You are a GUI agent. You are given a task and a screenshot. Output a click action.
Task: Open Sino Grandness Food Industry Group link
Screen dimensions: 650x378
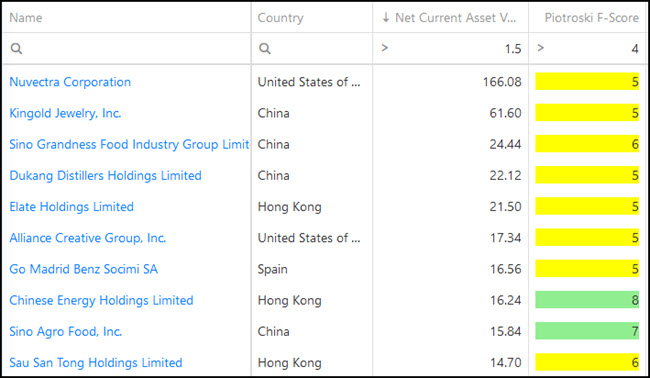129,144
